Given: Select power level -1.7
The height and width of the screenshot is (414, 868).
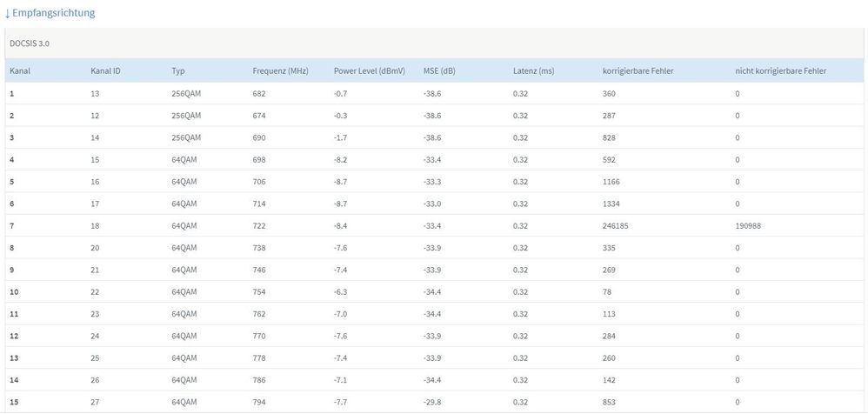Looking at the screenshot, I should (x=340, y=137).
